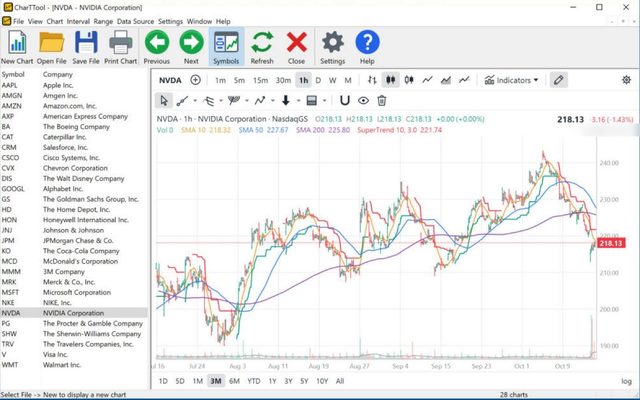This screenshot has height=400, width=640.
Task: Select the MSFT Microsoft Corporation row
Action: tap(74, 292)
